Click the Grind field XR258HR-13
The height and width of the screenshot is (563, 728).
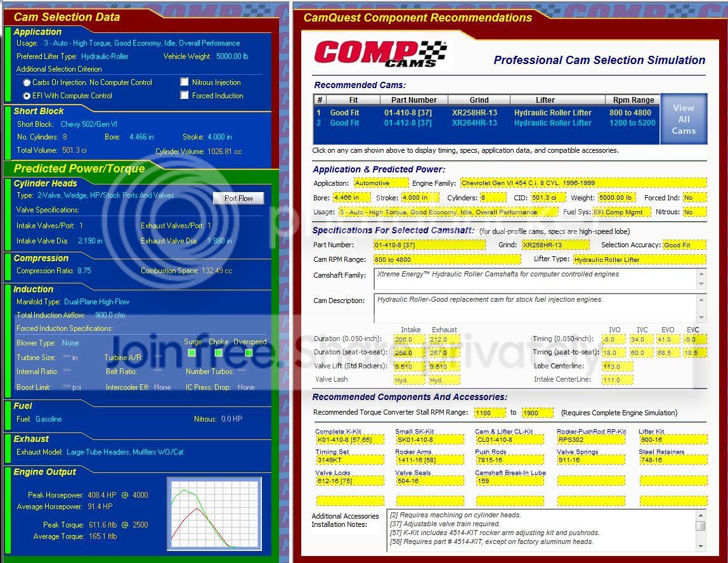[x=556, y=245]
